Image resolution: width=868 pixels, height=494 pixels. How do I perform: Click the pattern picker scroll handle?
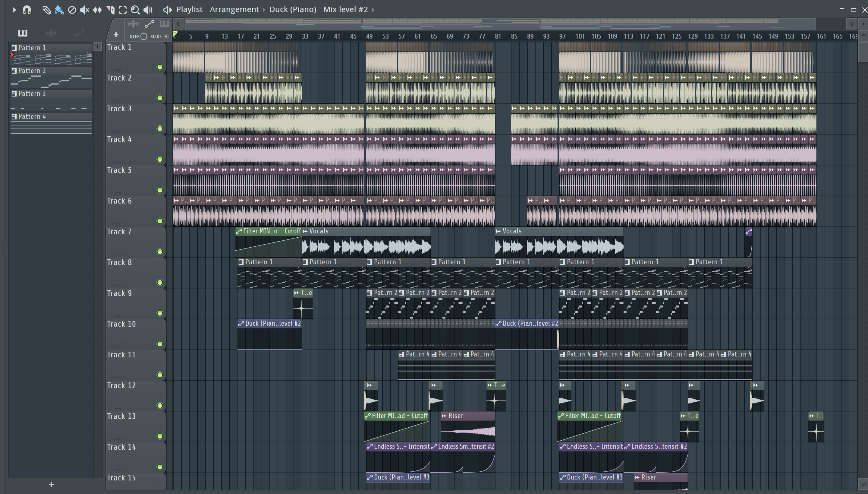pos(97,46)
